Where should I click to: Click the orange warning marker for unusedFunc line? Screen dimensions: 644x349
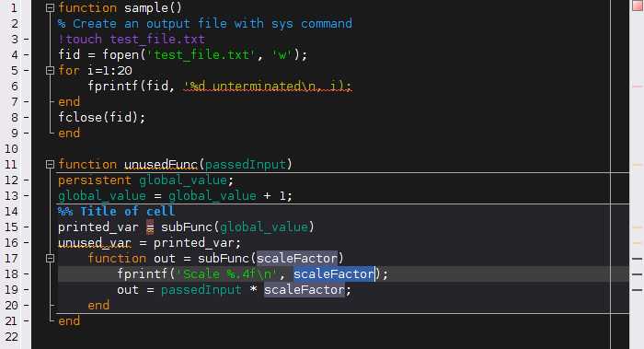[x=638, y=165]
